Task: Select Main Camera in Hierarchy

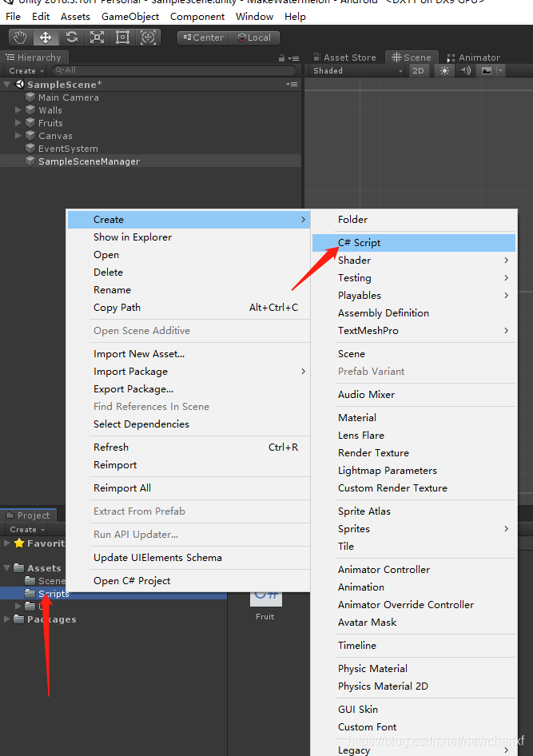Action: click(x=69, y=97)
